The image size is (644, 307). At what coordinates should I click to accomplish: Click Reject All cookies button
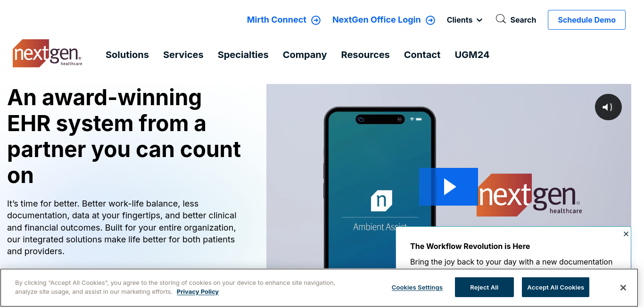pyautogui.click(x=484, y=287)
